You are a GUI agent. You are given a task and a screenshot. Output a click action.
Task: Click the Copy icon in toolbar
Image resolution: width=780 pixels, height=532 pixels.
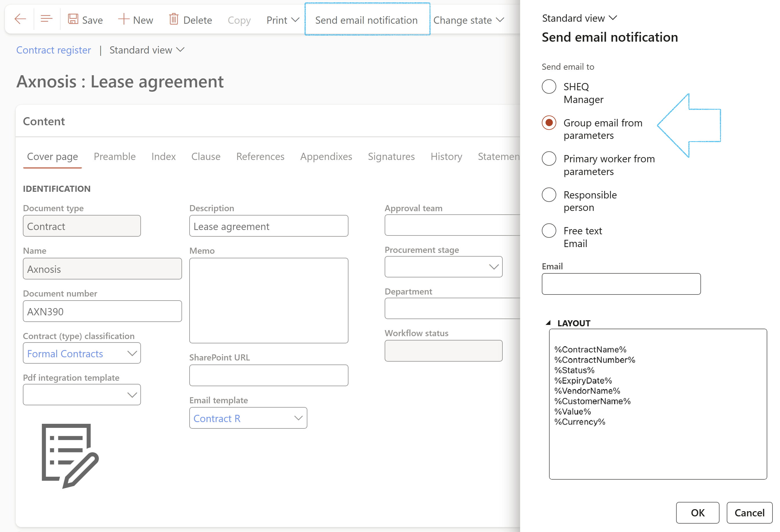pyautogui.click(x=239, y=20)
